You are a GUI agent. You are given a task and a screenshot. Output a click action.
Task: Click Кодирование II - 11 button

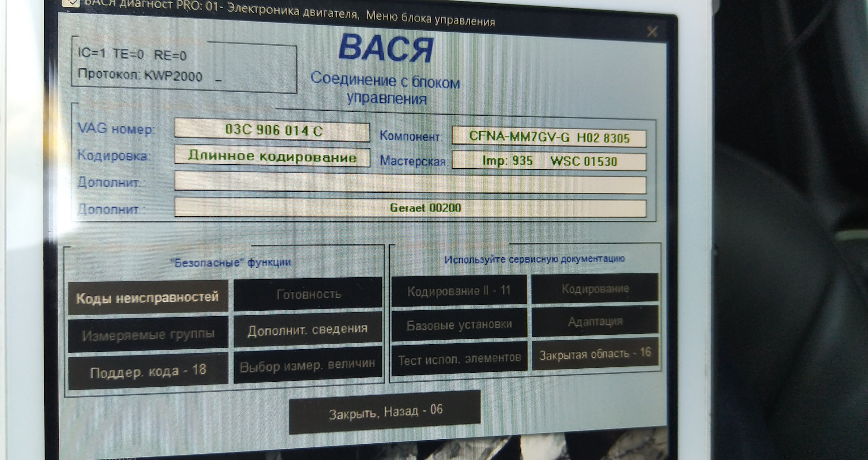[459, 290]
